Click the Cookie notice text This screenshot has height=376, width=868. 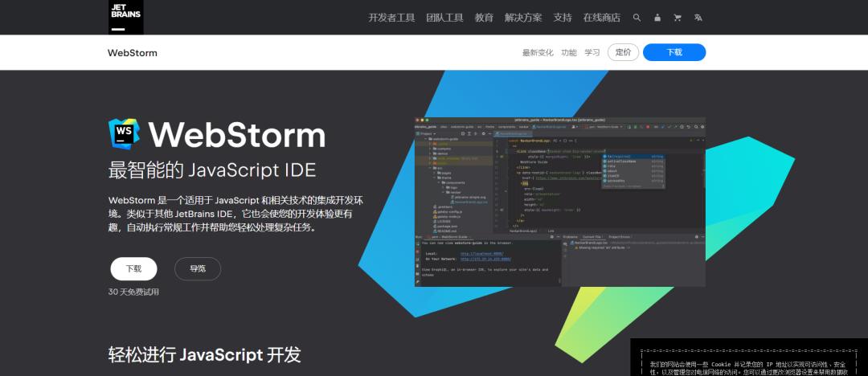(749, 368)
